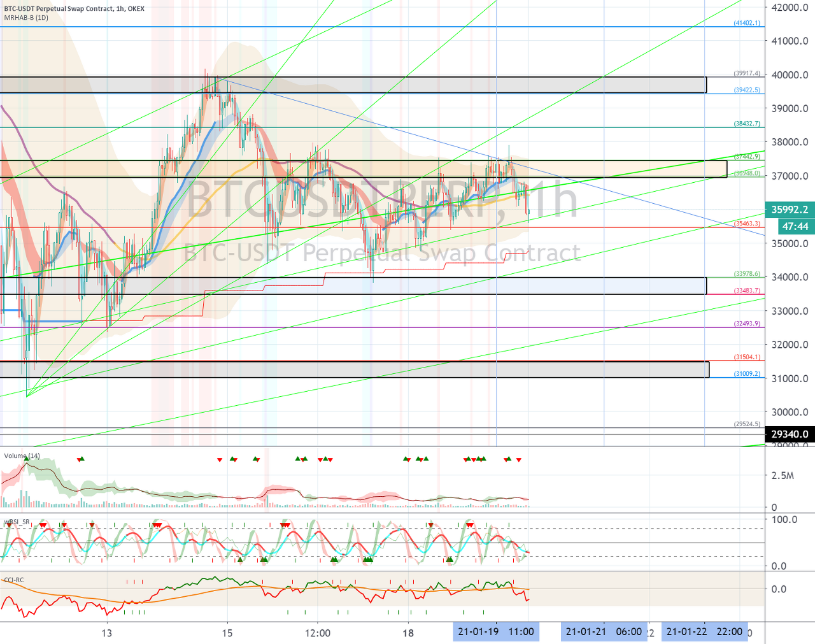
Task: Select the 21-01-21 06:00 time marker
Action: click(x=604, y=632)
